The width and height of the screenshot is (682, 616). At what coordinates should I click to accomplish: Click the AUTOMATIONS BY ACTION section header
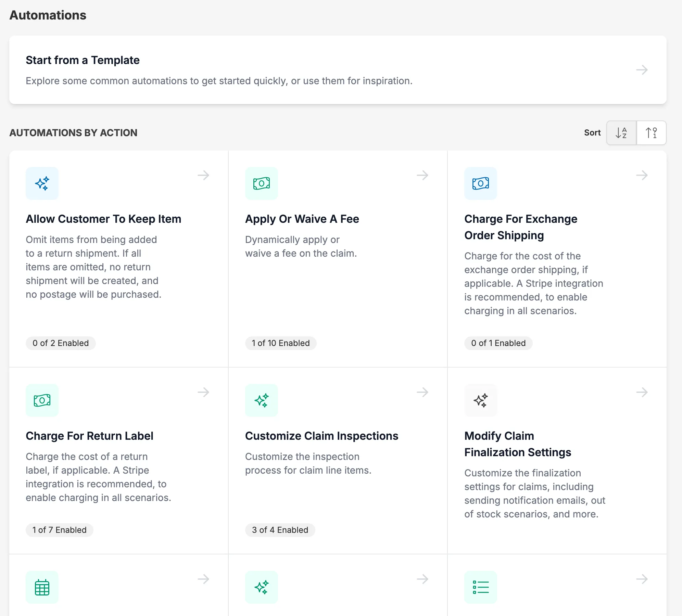73,133
